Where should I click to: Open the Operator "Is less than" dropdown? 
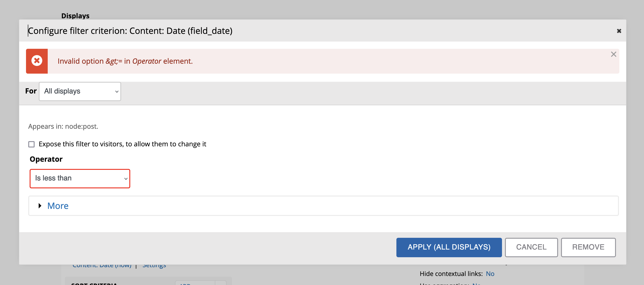coord(80,178)
